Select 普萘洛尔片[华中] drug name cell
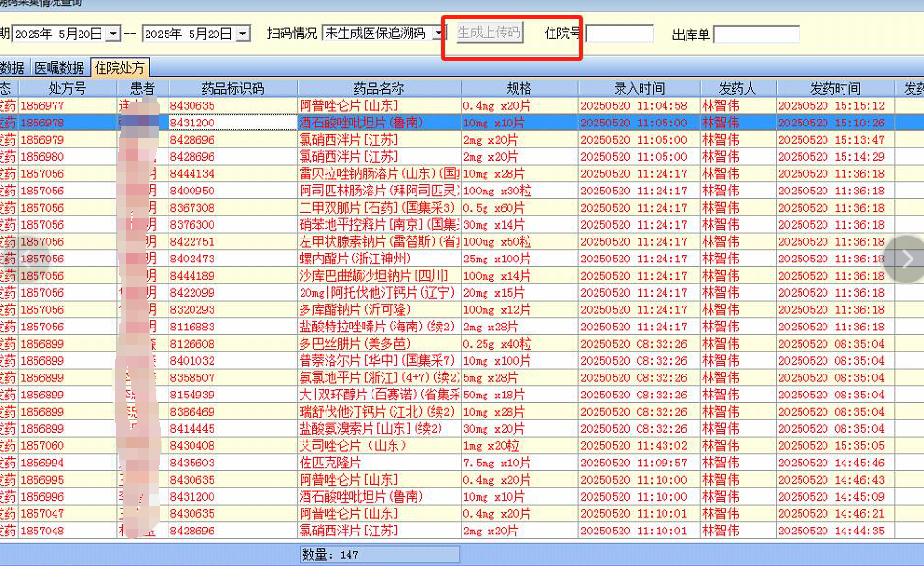This screenshot has height=566, width=924. 379,361
